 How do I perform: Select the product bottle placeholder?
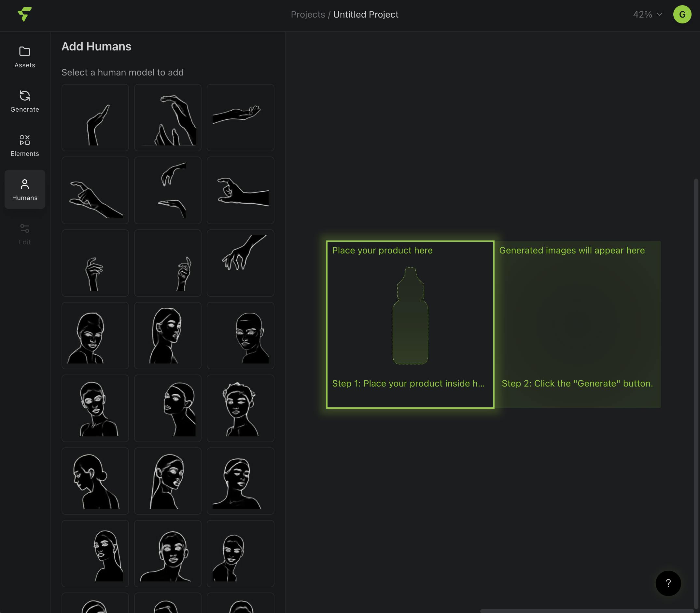coord(410,315)
